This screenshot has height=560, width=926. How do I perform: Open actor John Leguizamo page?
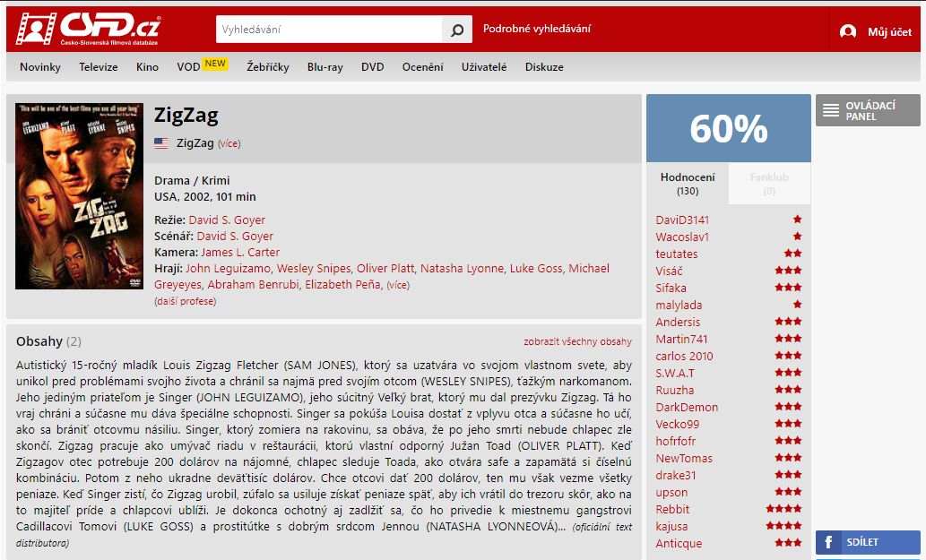click(228, 269)
